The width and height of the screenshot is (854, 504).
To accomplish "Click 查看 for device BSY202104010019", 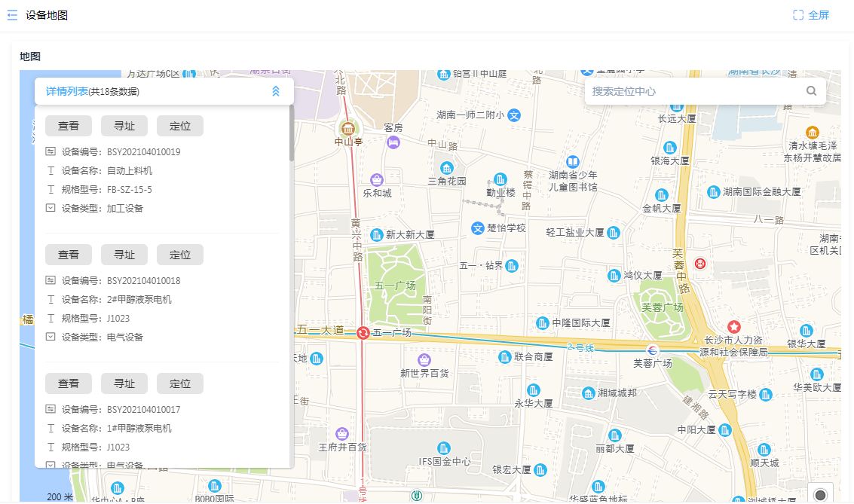I will pyautogui.click(x=69, y=126).
